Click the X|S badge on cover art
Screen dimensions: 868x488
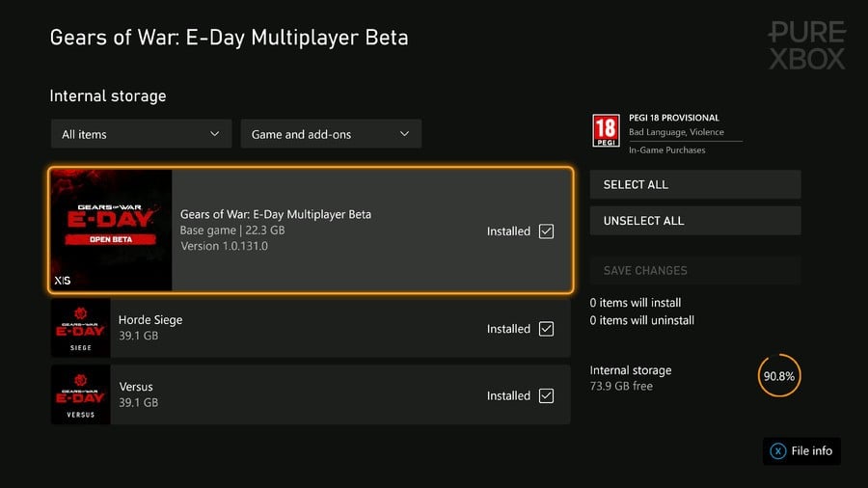point(63,281)
